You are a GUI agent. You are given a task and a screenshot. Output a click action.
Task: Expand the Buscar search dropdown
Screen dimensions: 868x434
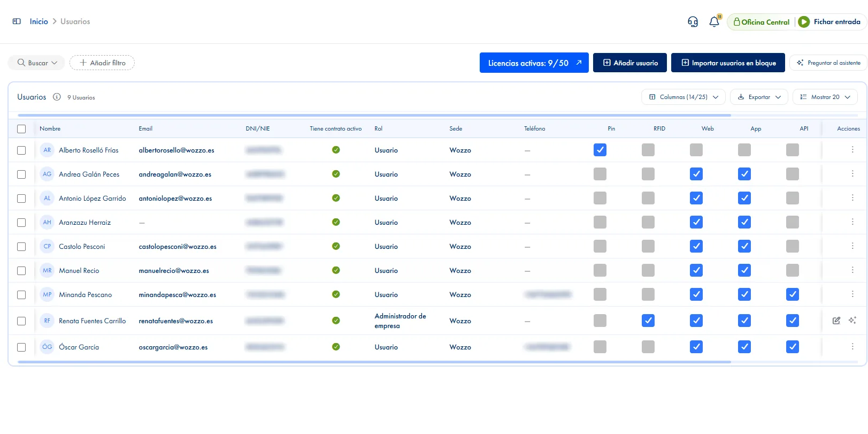(x=36, y=63)
